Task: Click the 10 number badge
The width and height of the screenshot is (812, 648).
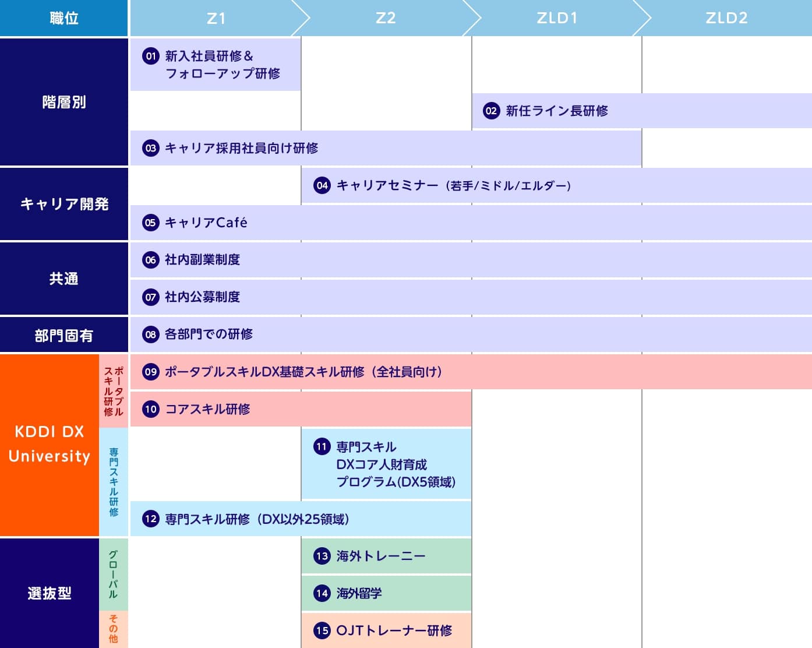Action: click(x=151, y=409)
